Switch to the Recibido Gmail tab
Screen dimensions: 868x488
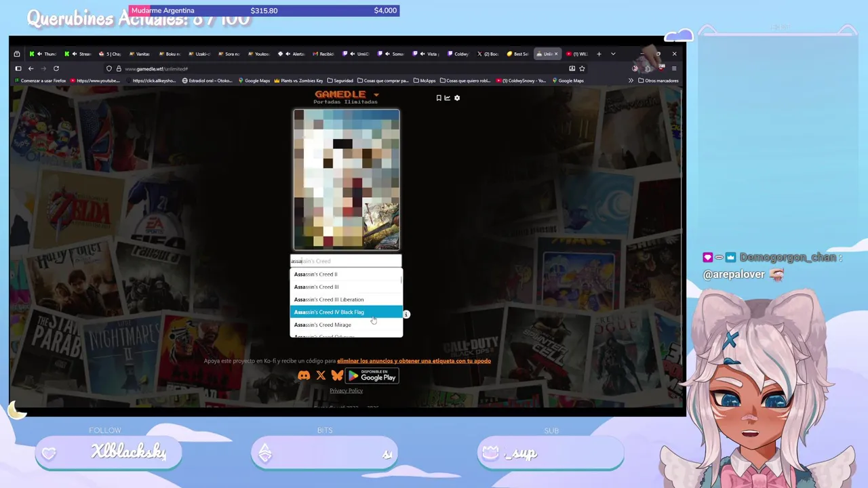click(x=323, y=54)
